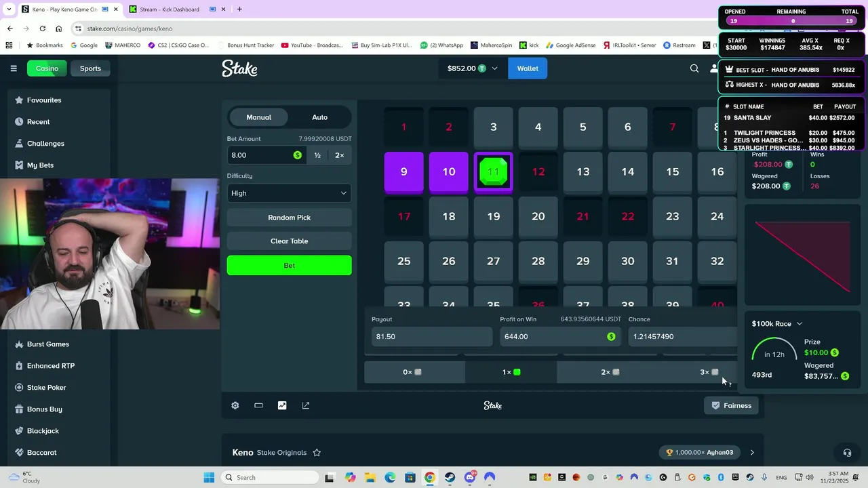Select Keno tile number 19
The image size is (868, 488).
[x=494, y=216]
